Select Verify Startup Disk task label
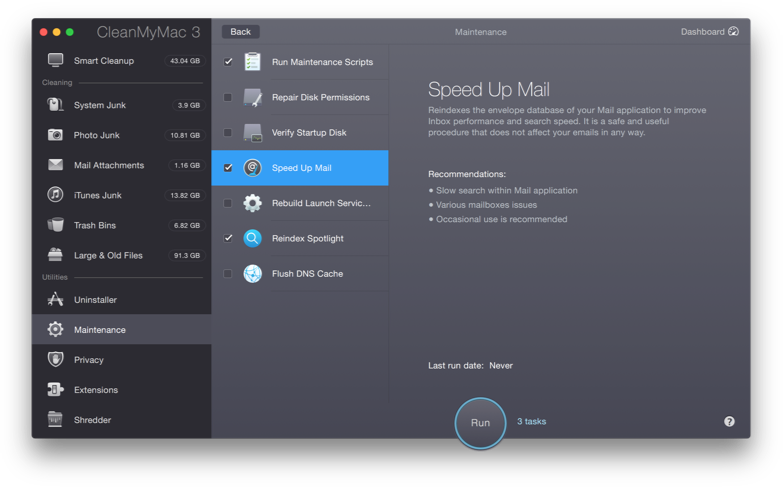The height and width of the screenshot is (487, 783). pyautogui.click(x=309, y=132)
